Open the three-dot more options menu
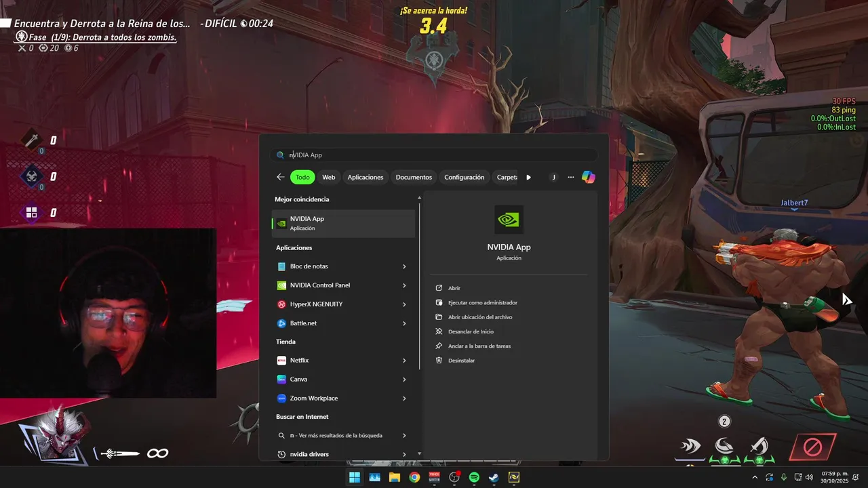The height and width of the screenshot is (488, 868). [571, 177]
